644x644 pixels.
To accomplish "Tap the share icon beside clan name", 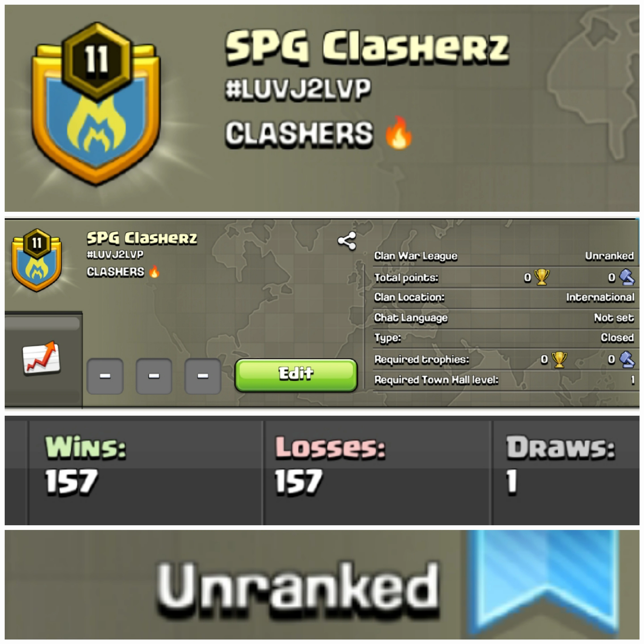I will (347, 241).
